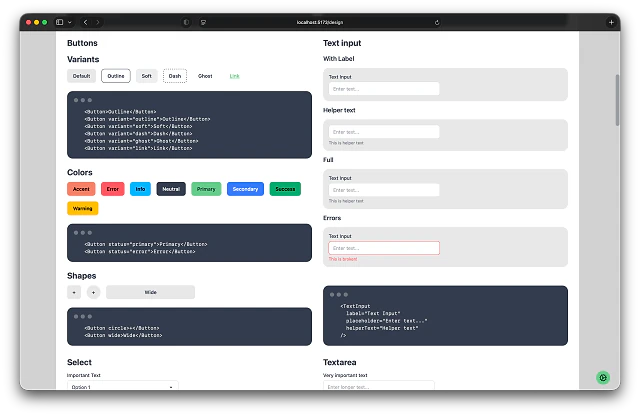Click the Buttons section heading
The height and width of the screenshot is (416, 640).
tap(82, 43)
